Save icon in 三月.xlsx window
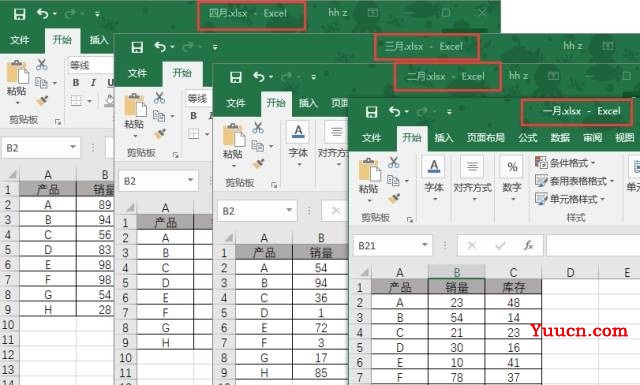The width and height of the screenshot is (640, 385). pyautogui.click(x=137, y=47)
